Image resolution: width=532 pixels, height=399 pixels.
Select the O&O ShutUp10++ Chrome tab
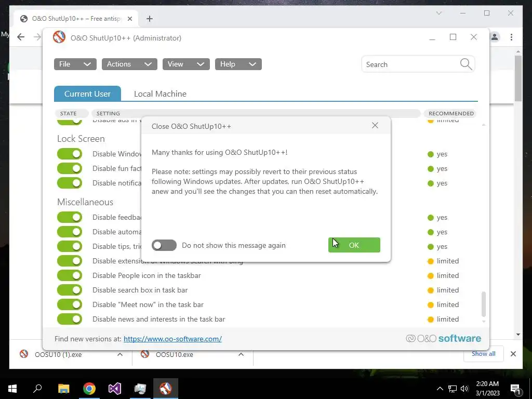click(x=76, y=19)
